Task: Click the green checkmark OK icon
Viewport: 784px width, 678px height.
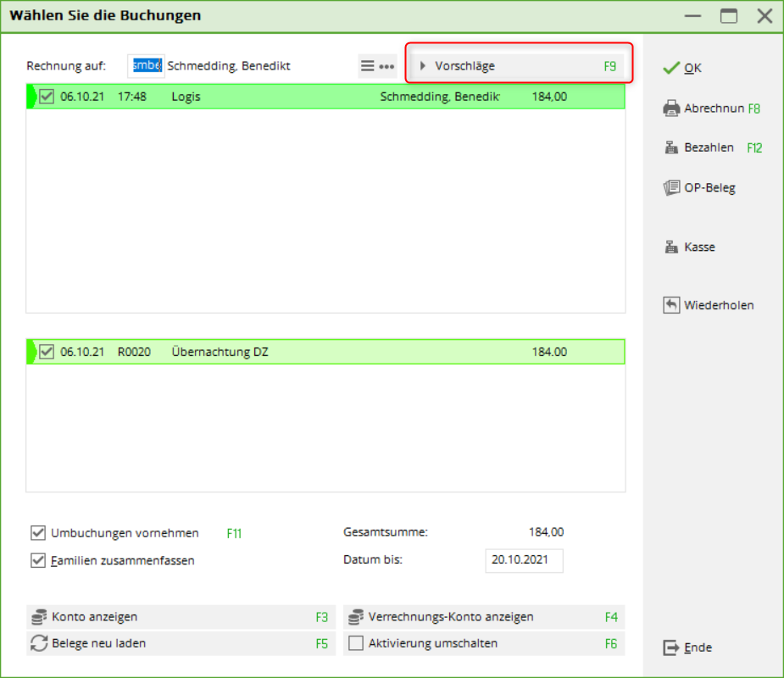Action: point(671,68)
